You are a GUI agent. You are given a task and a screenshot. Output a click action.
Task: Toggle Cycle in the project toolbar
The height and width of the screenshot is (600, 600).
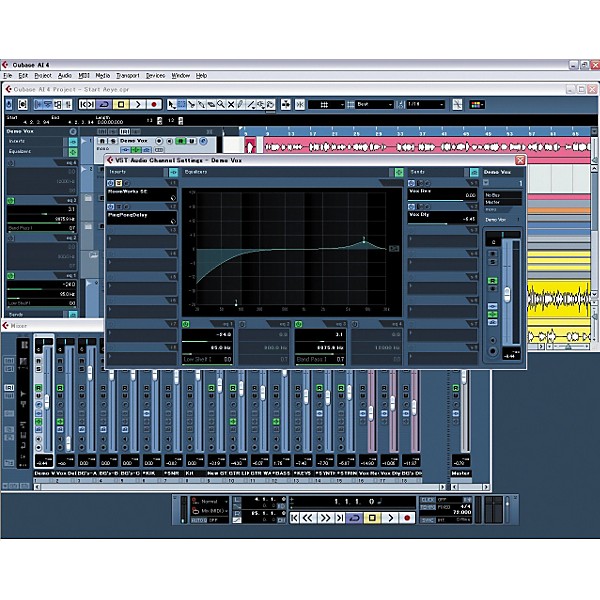(104, 104)
